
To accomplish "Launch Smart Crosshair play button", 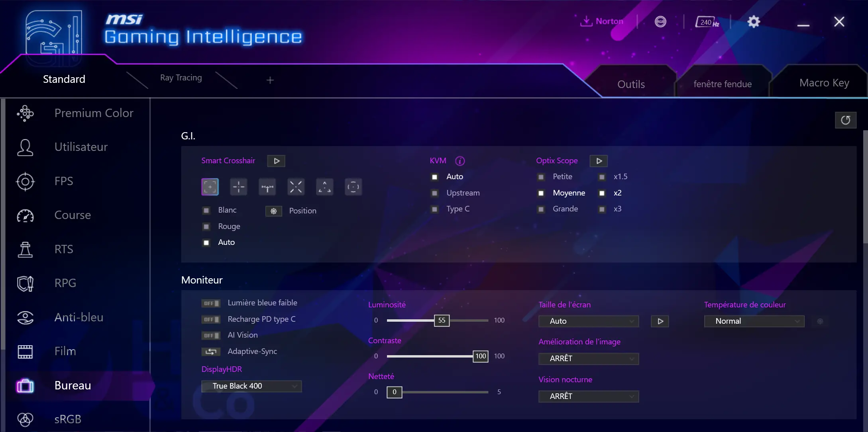I will point(276,160).
